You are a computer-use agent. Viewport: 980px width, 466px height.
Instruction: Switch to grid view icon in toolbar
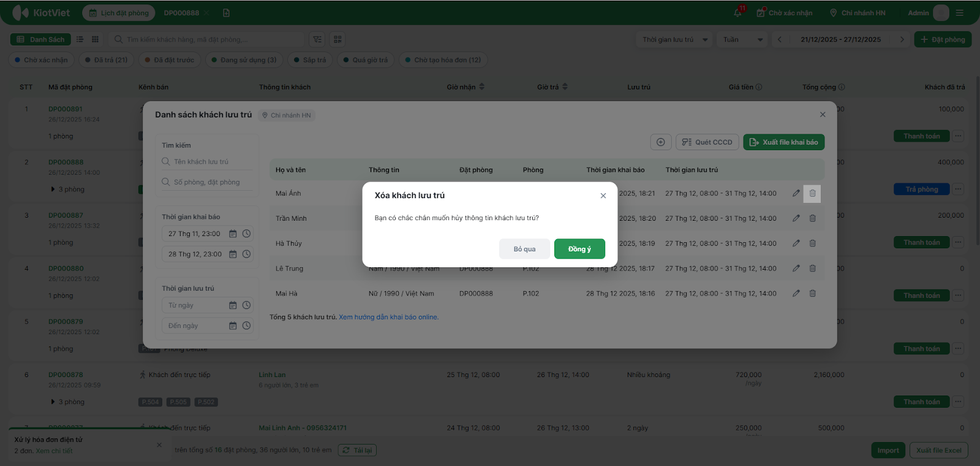tap(95, 39)
